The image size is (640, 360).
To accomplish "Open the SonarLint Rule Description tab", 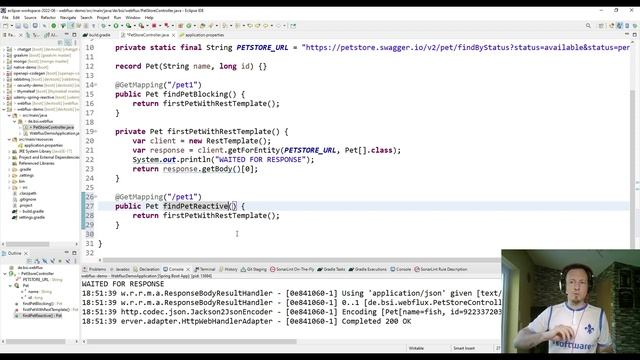I will 441,269.
